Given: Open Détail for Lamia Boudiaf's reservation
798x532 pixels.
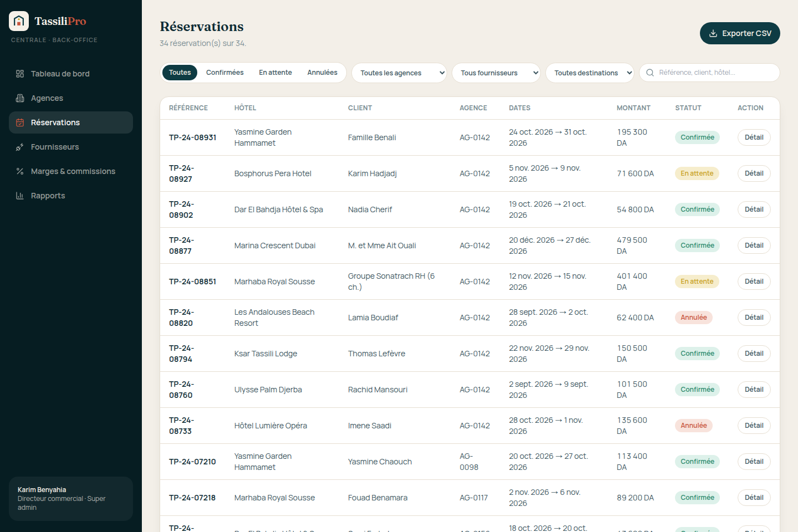Looking at the screenshot, I should pos(754,318).
